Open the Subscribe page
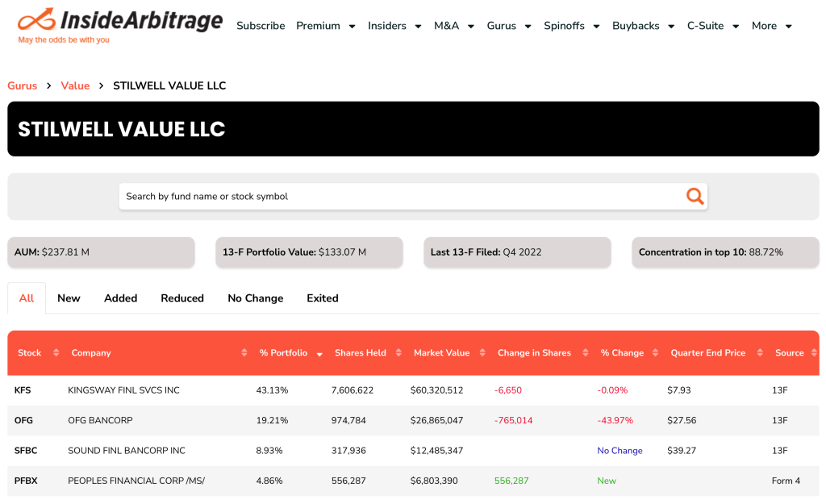The height and width of the screenshot is (504, 826). (261, 26)
